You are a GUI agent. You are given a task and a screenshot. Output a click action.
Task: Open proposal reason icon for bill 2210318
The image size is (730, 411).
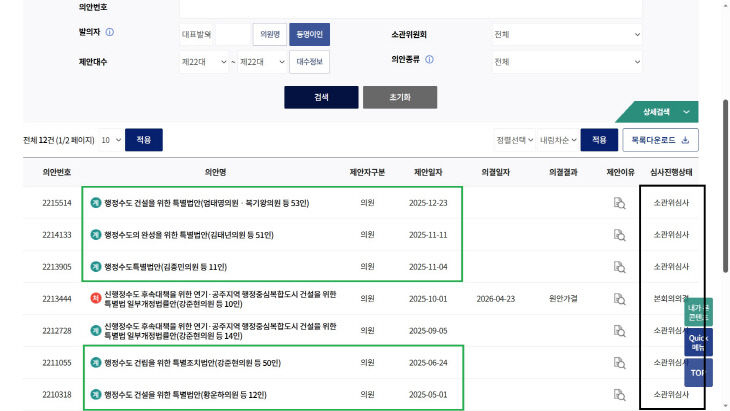tap(619, 395)
